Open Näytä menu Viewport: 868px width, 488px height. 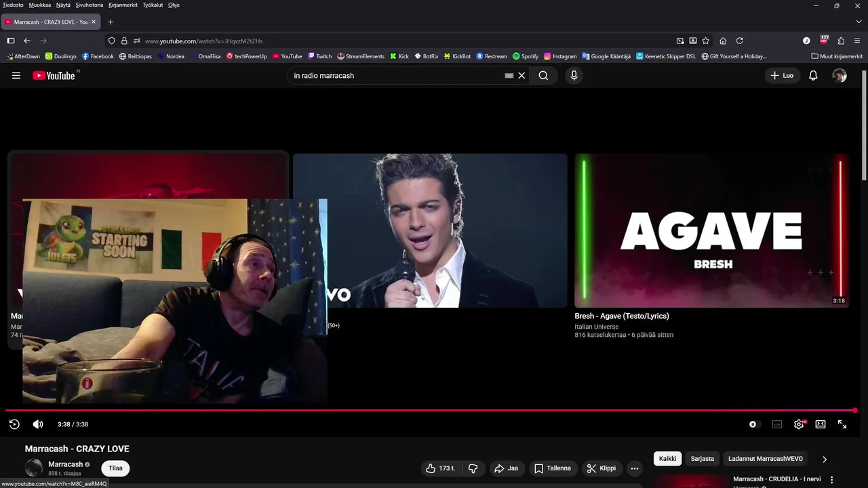[x=63, y=5]
